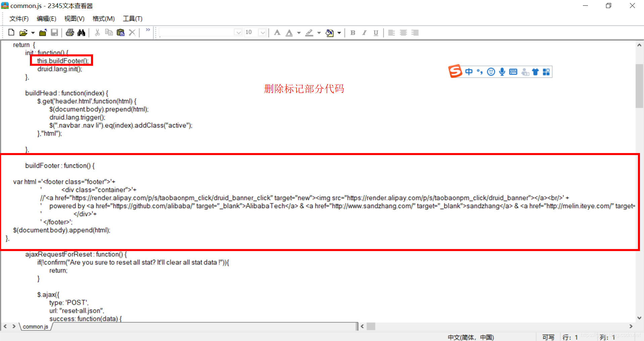Open Sogou toolbox grid icon
This screenshot has height=341, width=644.
tap(546, 72)
